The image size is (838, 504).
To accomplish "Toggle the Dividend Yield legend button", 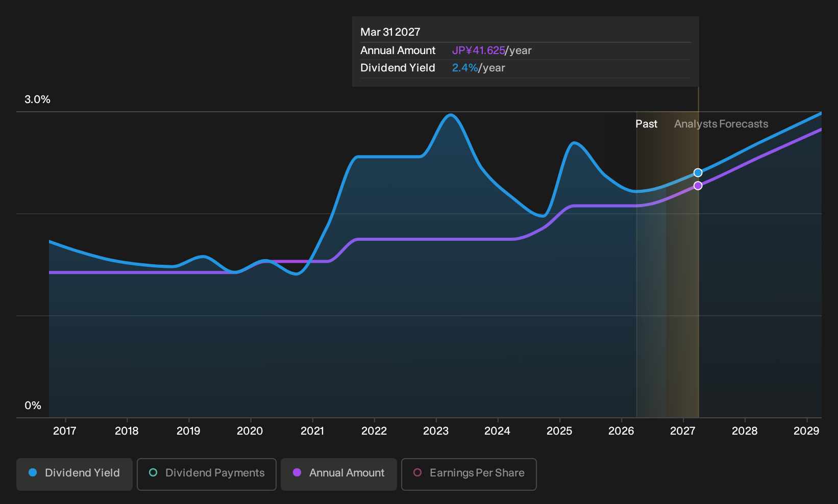I will 75,474.
